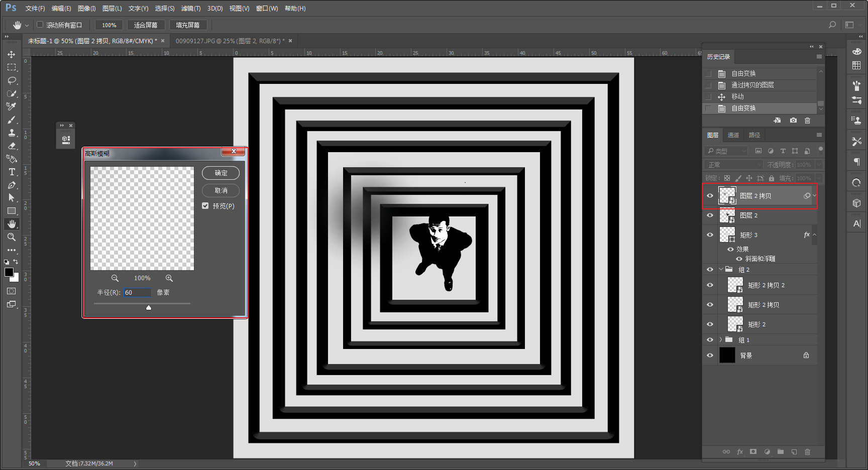Switch to 00909127.JPG document tab

[x=230, y=41]
